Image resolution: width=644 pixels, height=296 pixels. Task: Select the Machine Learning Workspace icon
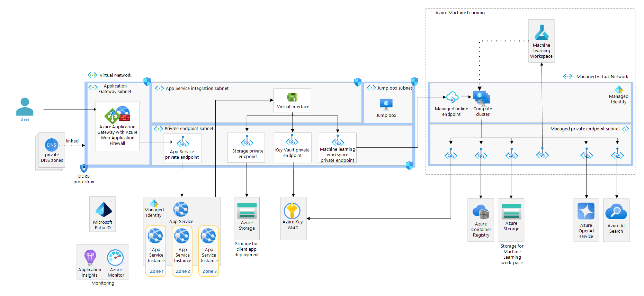tap(542, 33)
